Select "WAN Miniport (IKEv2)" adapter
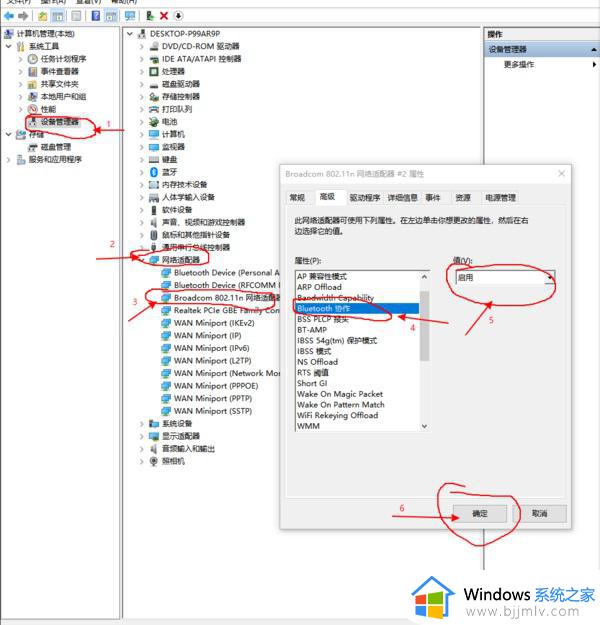Screen dimensions: 600x625 214,323
